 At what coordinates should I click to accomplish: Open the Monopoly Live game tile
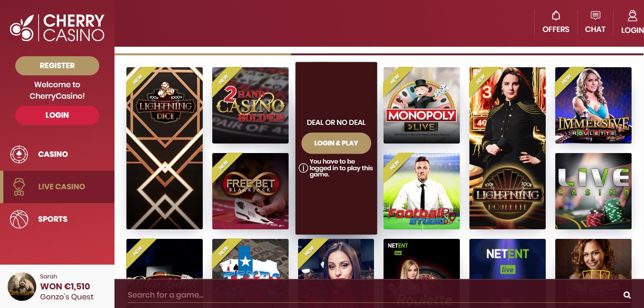[422, 105]
